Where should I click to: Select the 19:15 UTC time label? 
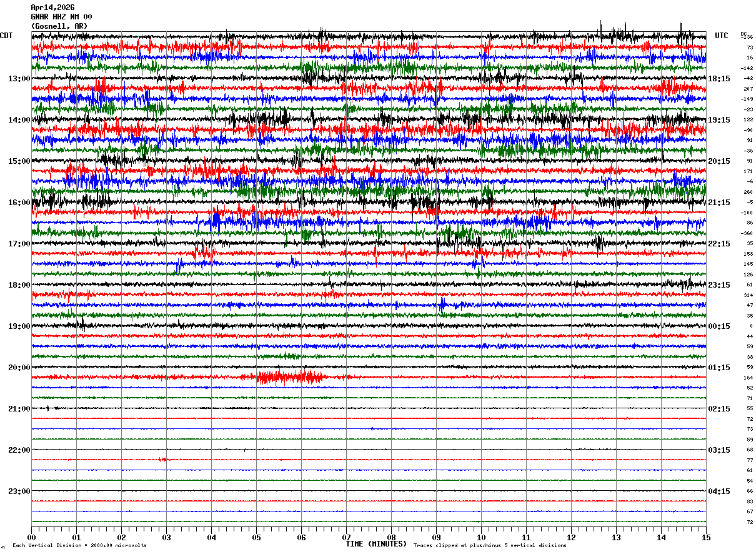pyautogui.click(x=719, y=120)
